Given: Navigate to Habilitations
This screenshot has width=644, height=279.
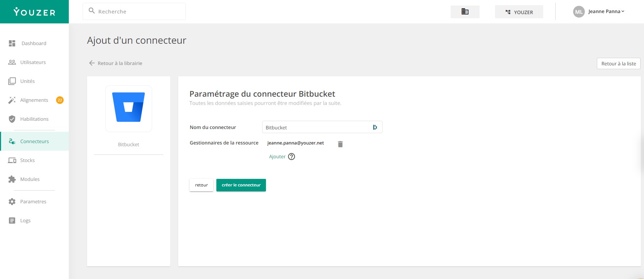Looking at the screenshot, I should point(34,119).
